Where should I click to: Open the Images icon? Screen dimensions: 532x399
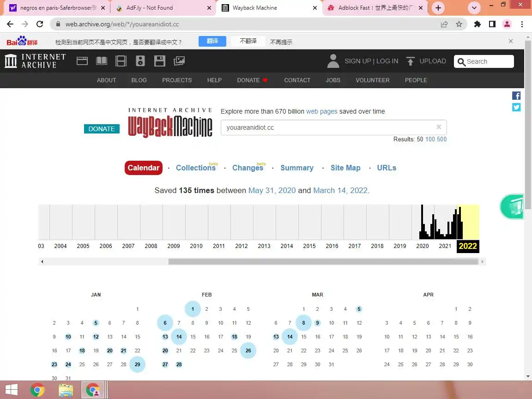pyautogui.click(x=179, y=61)
